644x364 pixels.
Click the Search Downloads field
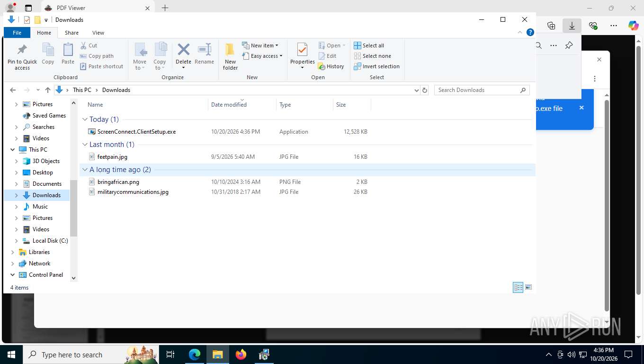(x=482, y=90)
